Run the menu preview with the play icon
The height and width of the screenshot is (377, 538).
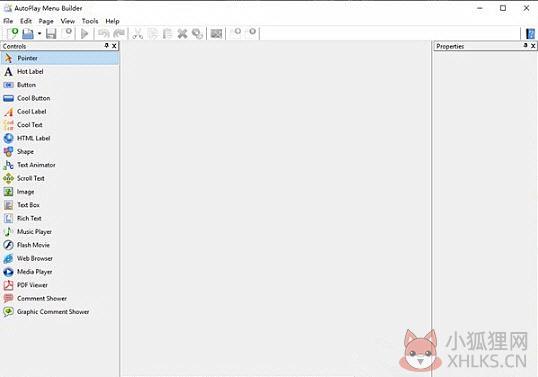pyautogui.click(x=84, y=34)
